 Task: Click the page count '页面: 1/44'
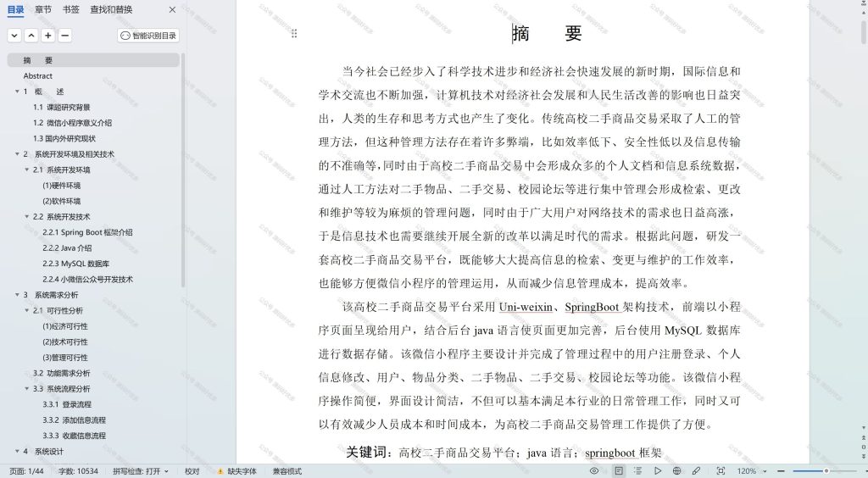coord(26,471)
